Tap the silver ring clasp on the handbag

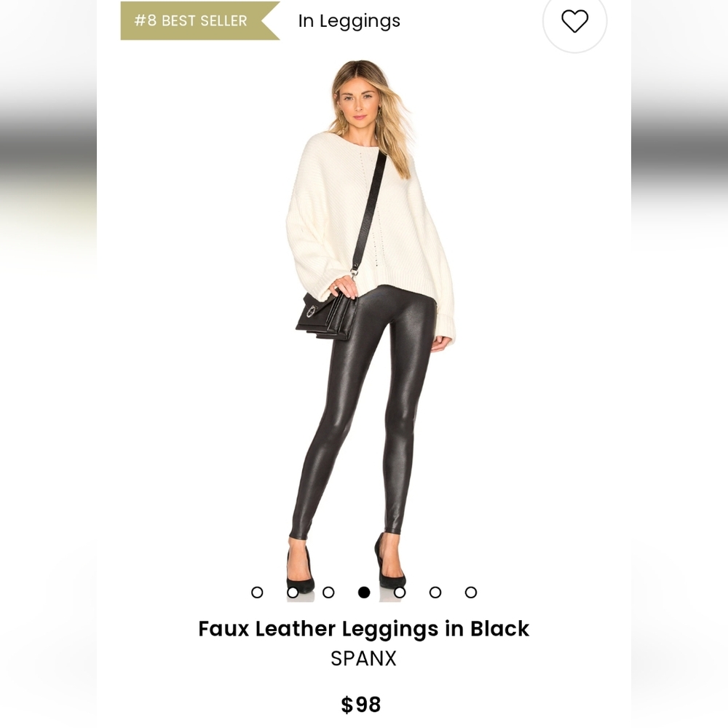311,312
